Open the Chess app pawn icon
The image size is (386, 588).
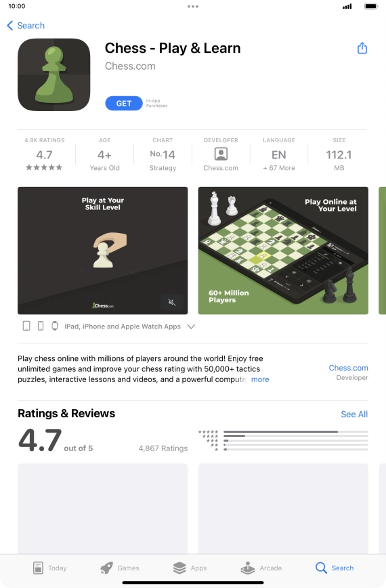(54, 75)
